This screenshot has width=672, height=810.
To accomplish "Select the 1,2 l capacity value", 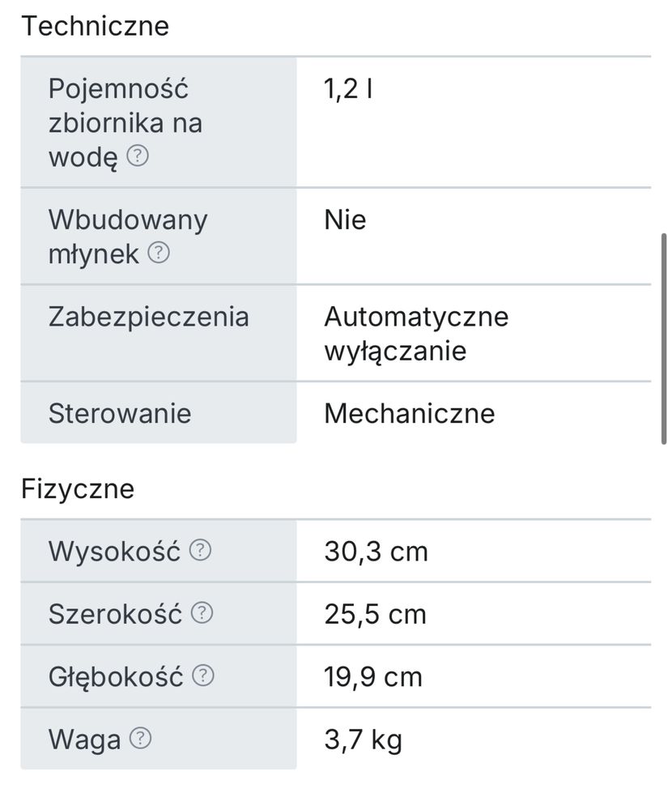I will pos(348,89).
